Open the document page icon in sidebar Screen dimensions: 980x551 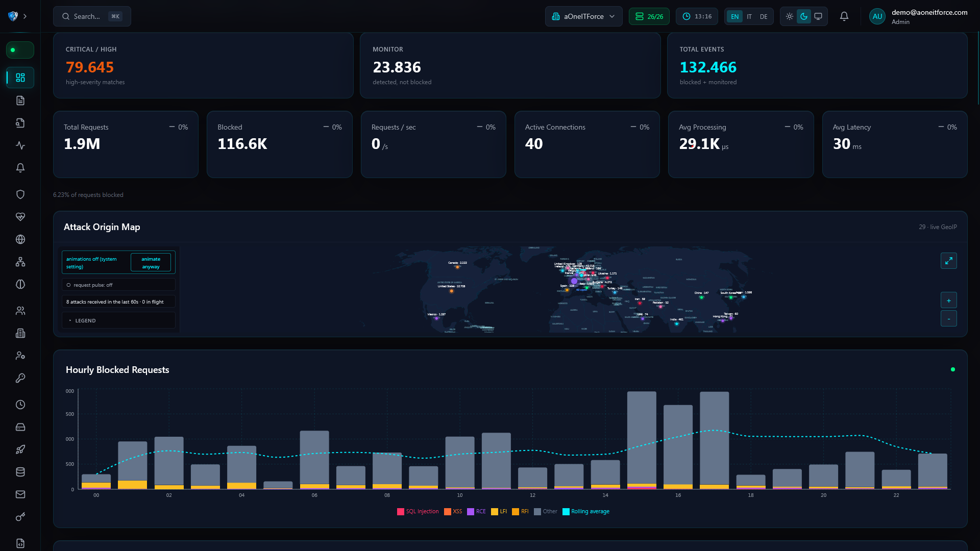[20, 101]
